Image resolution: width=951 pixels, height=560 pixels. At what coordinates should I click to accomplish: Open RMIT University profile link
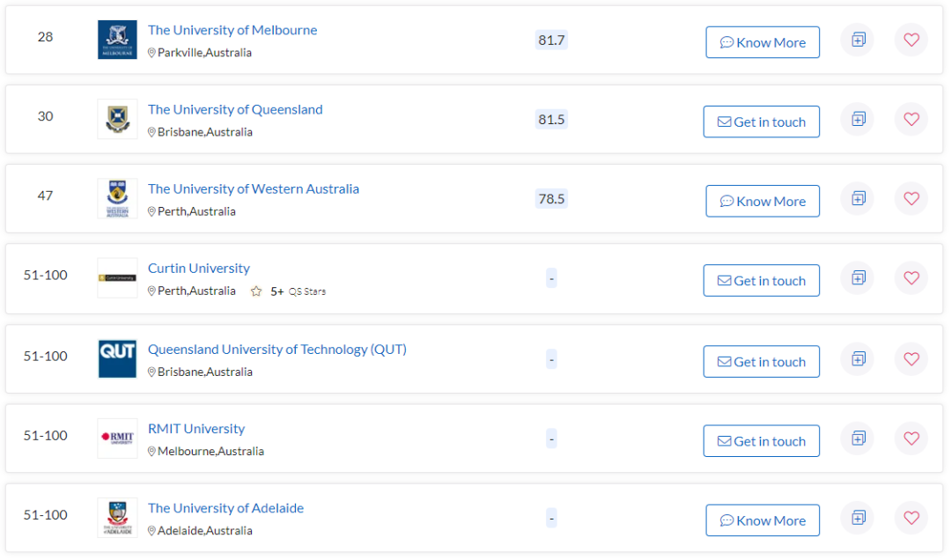[196, 429]
